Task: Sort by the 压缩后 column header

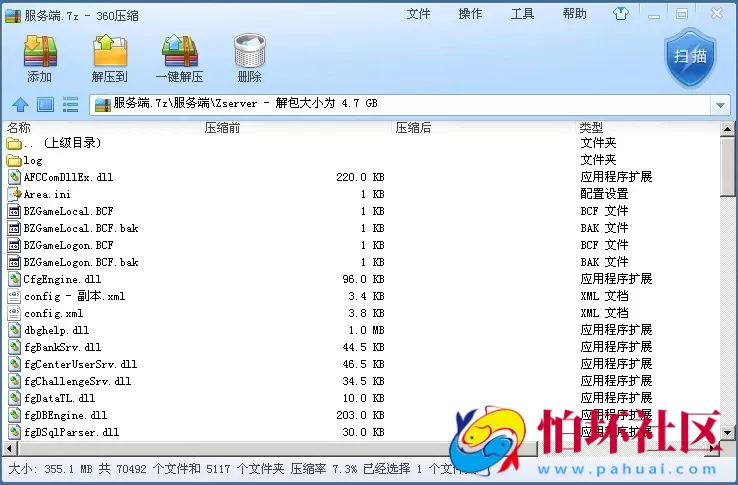Action: pos(413,128)
